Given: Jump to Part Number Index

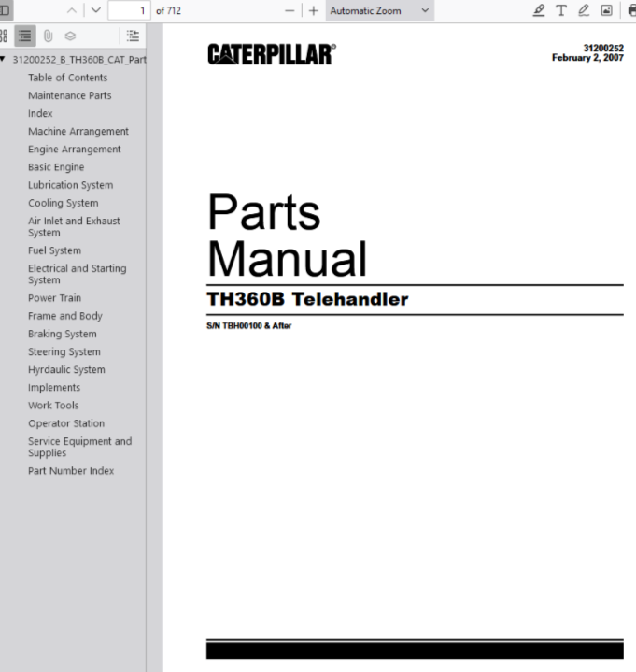Looking at the screenshot, I should point(71,471).
